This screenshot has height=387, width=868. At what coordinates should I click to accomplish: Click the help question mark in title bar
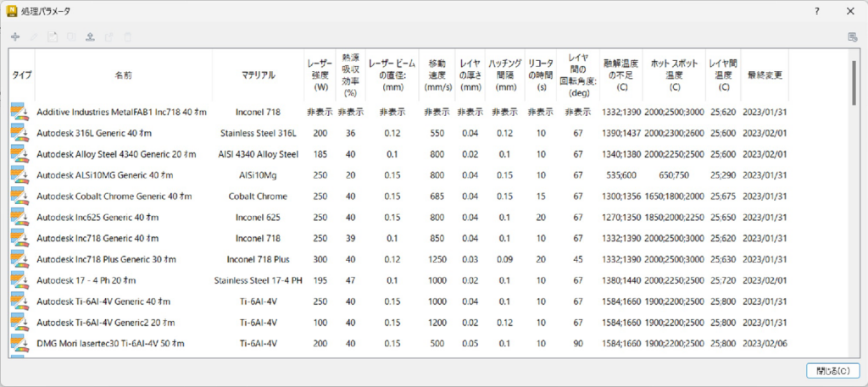817,11
